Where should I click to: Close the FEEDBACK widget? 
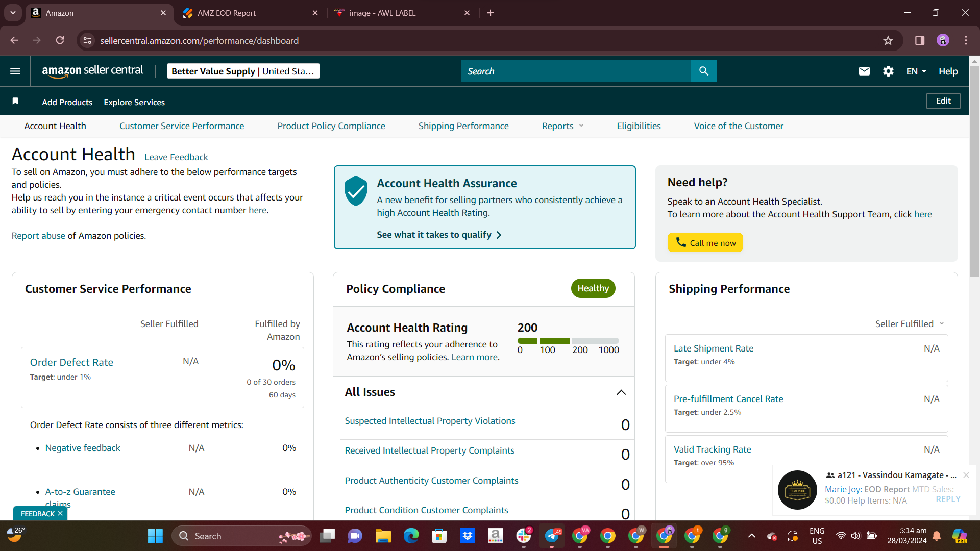[x=60, y=513]
